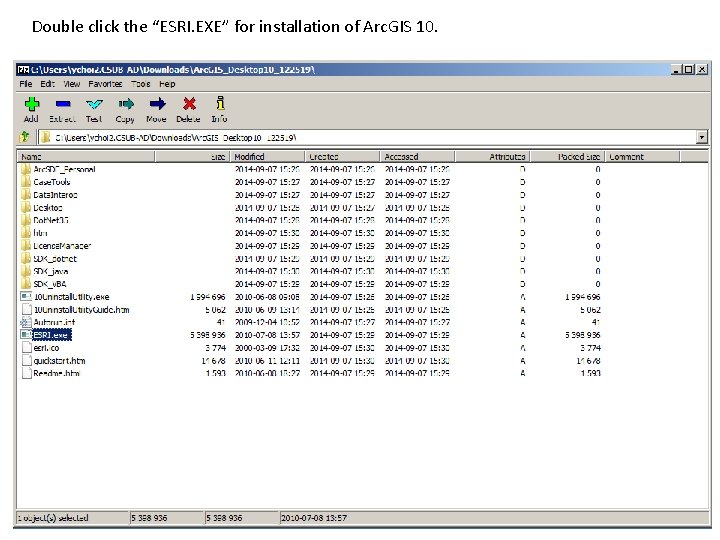Viewport: 720px width, 540px height.
Task: Click Autorun.inf modified date 2009-12-04
Action: tap(267, 322)
